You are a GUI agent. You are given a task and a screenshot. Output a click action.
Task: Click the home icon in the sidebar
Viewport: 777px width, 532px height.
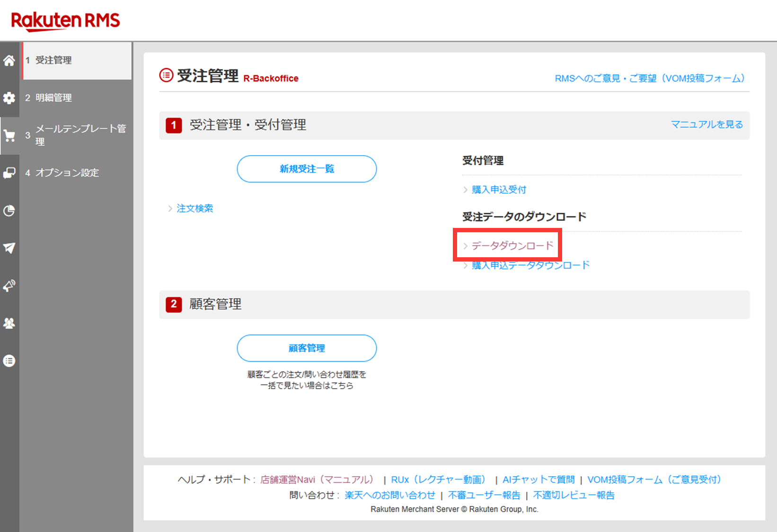(x=9, y=61)
